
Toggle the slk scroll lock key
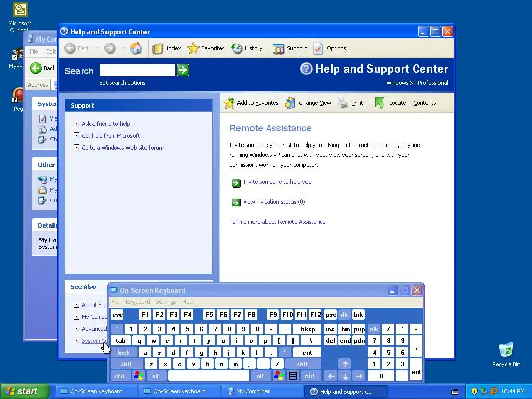pyautogui.click(x=344, y=314)
